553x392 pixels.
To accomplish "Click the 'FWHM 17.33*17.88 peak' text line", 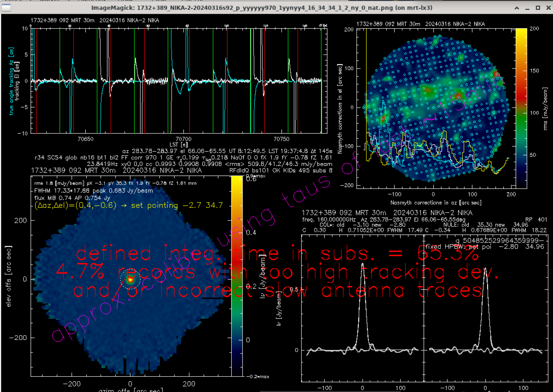I will click(93, 191).
